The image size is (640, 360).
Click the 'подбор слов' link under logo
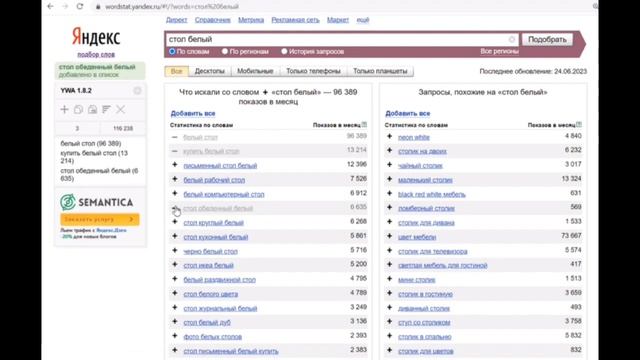tap(96, 54)
